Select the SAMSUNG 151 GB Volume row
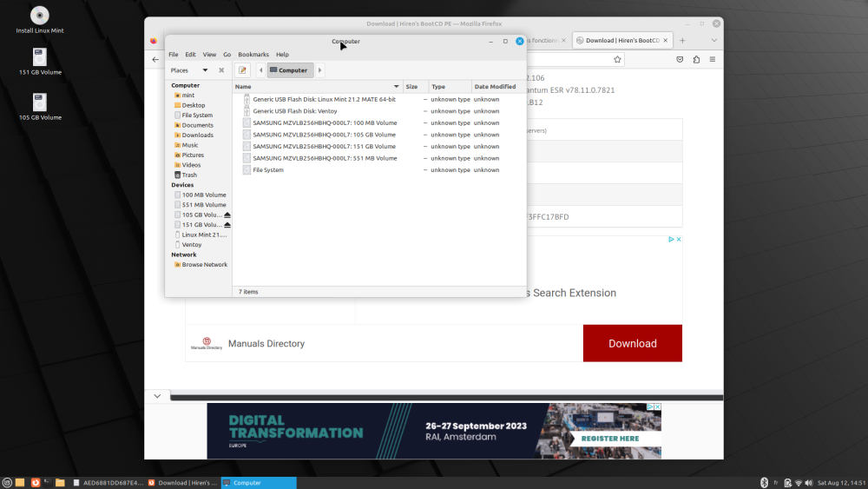The width and height of the screenshot is (868, 489). (x=379, y=146)
